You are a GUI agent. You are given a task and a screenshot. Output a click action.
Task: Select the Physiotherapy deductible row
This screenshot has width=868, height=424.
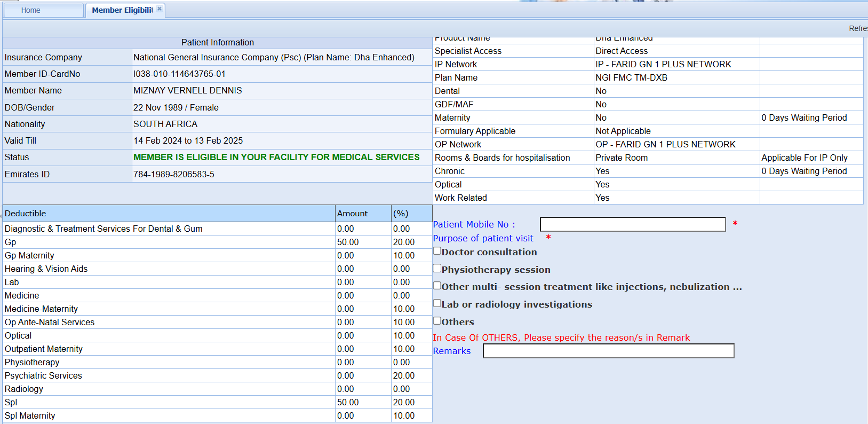tap(32, 363)
